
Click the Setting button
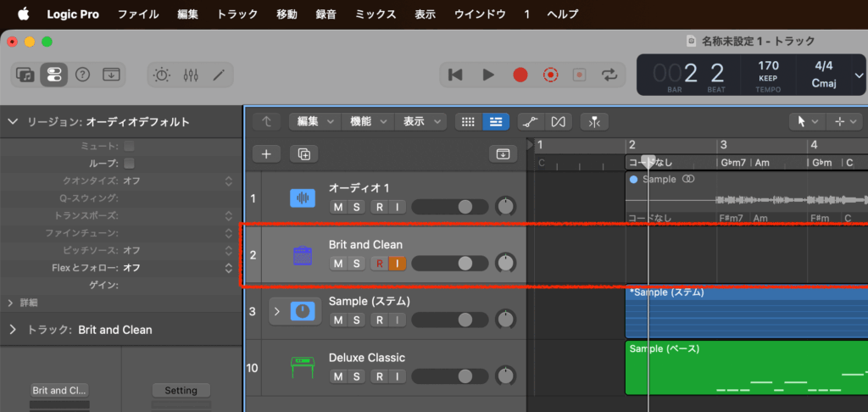click(x=181, y=391)
